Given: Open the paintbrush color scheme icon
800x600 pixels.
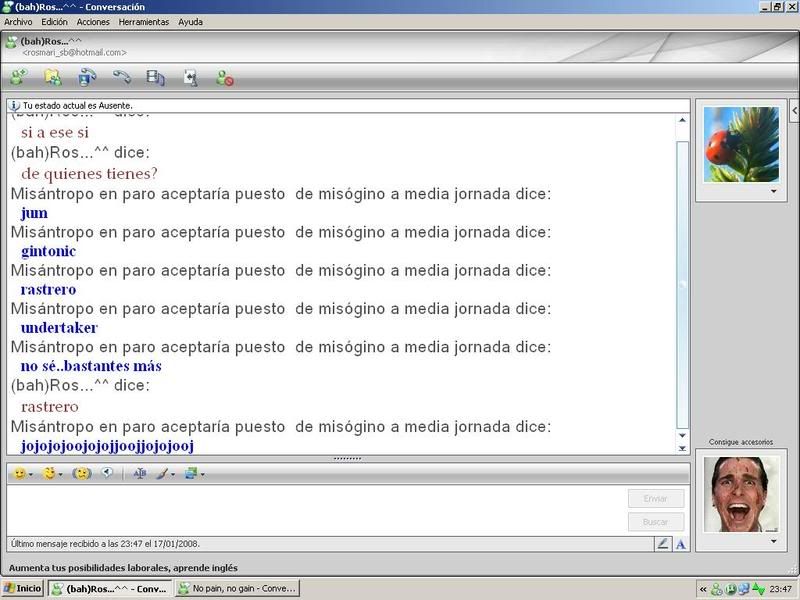Looking at the screenshot, I should coord(162,474).
